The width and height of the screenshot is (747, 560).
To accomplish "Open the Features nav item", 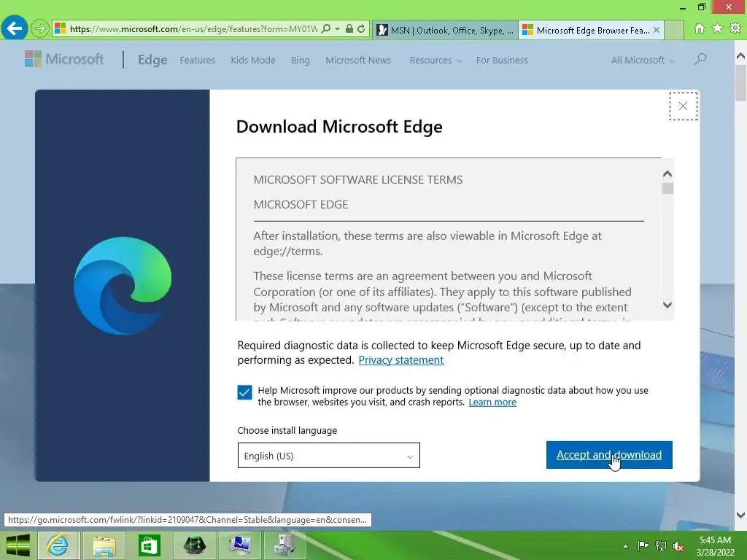I will [197, 61].
